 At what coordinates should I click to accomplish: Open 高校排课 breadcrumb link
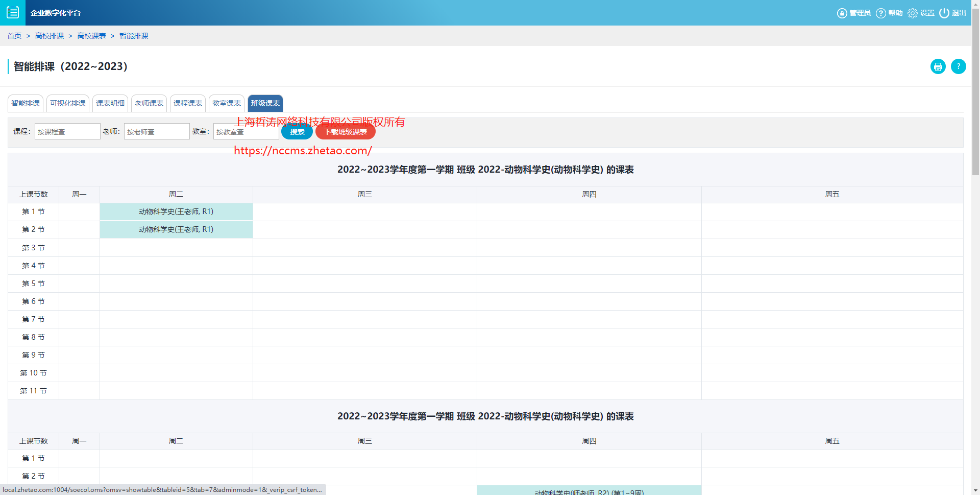pyautogui.click(x=50, y=36)
